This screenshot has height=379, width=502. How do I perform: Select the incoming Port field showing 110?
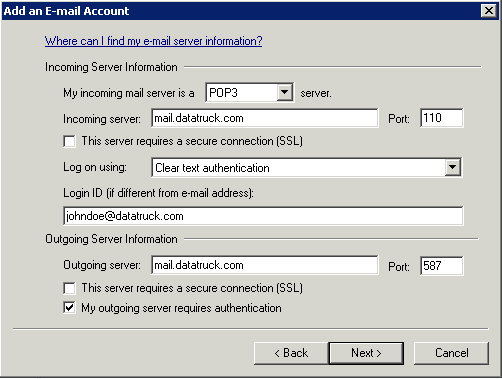click(x=442, y=118)
